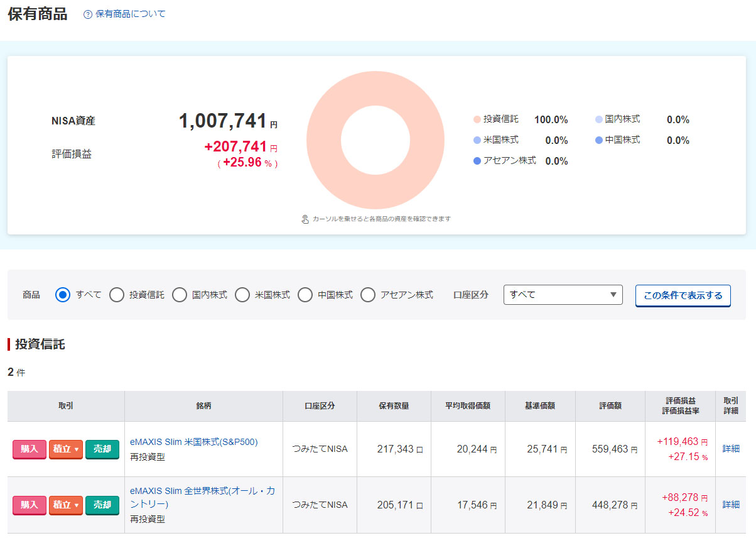Choose the 米国株式 radio option

(242, 295)
